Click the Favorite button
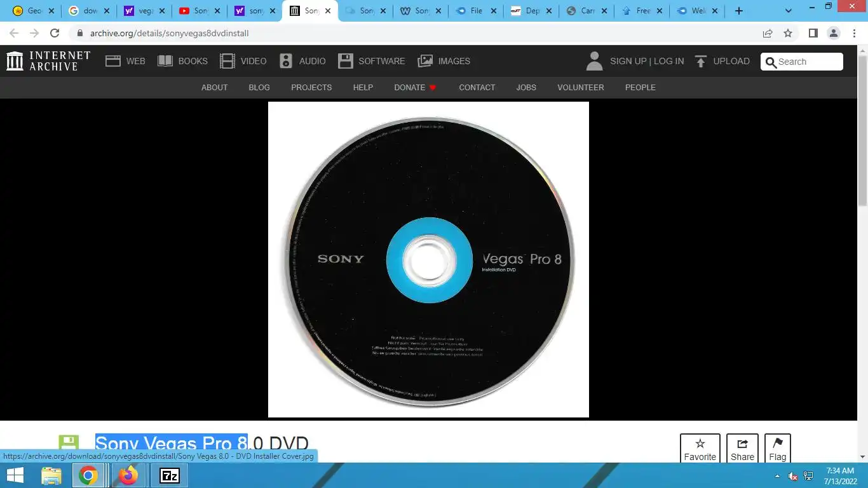 coord(700,449)
